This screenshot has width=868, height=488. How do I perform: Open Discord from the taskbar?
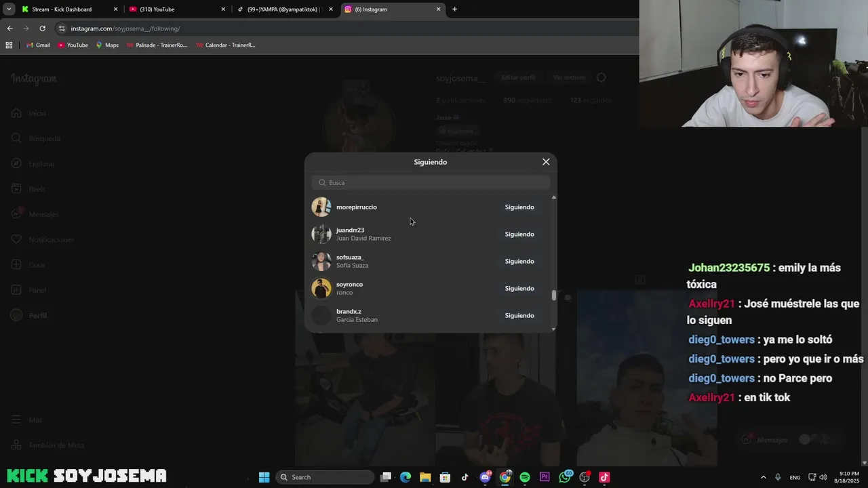coord(485,477)
